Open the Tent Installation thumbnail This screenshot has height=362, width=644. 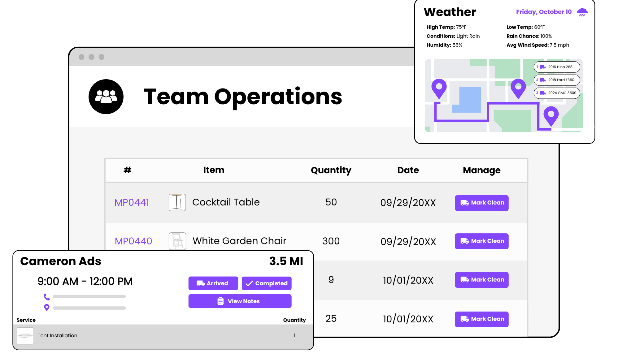(x=25, y=336)
